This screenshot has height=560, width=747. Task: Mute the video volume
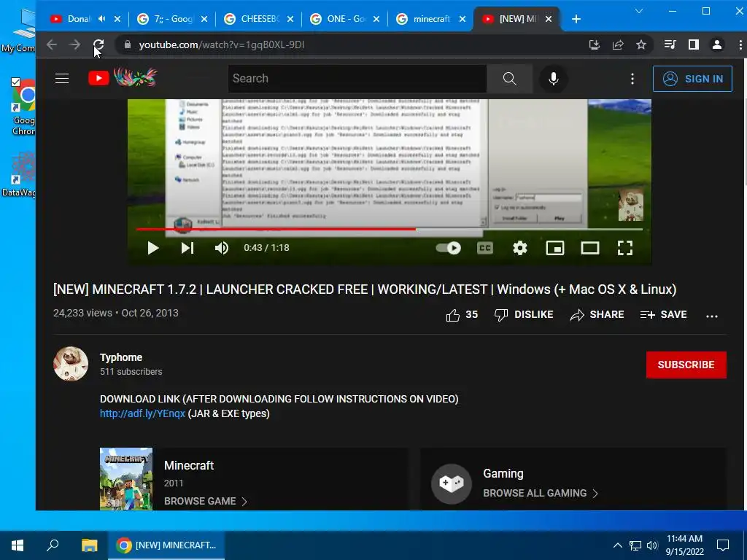point(222,248)
